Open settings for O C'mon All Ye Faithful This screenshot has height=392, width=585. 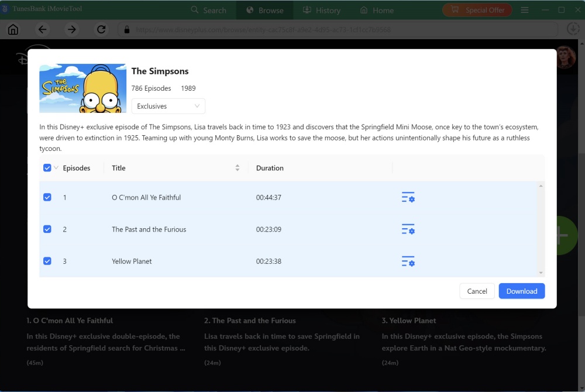tap(408, 198)
